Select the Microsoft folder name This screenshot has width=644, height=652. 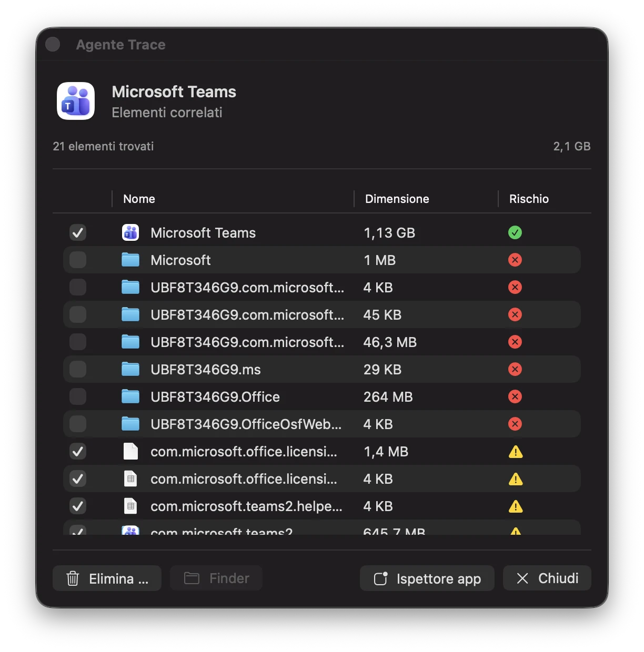tap(180, 260)
